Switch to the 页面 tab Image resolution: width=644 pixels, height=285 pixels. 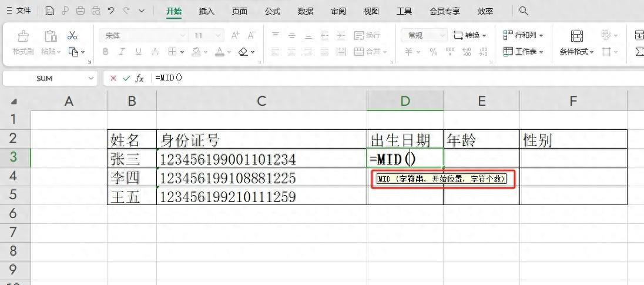click(x=240, y=12)
